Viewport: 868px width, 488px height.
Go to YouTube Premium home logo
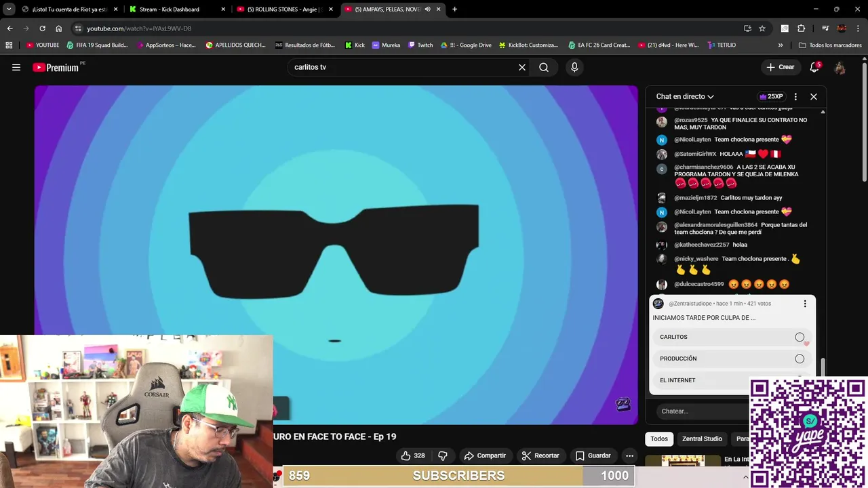tap(58, 67)
